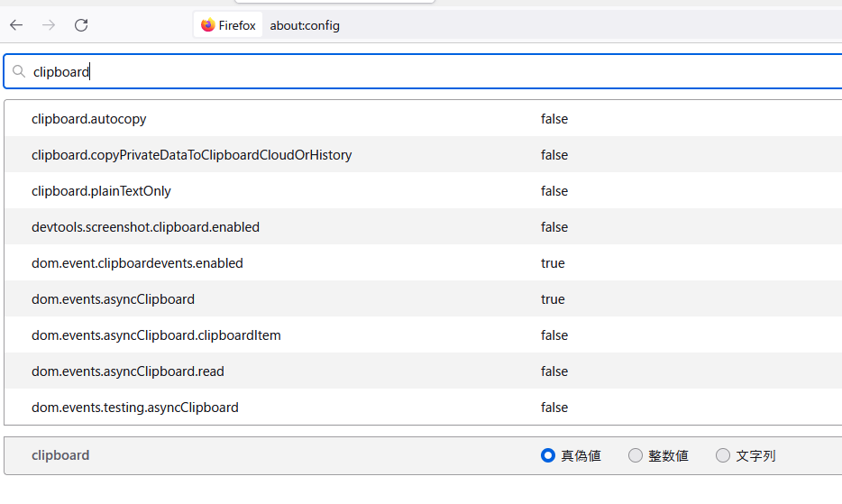Screen dimensions: 842x504
Task: Focus the clipboard search preference field
Action: click(x=425, y=71)
